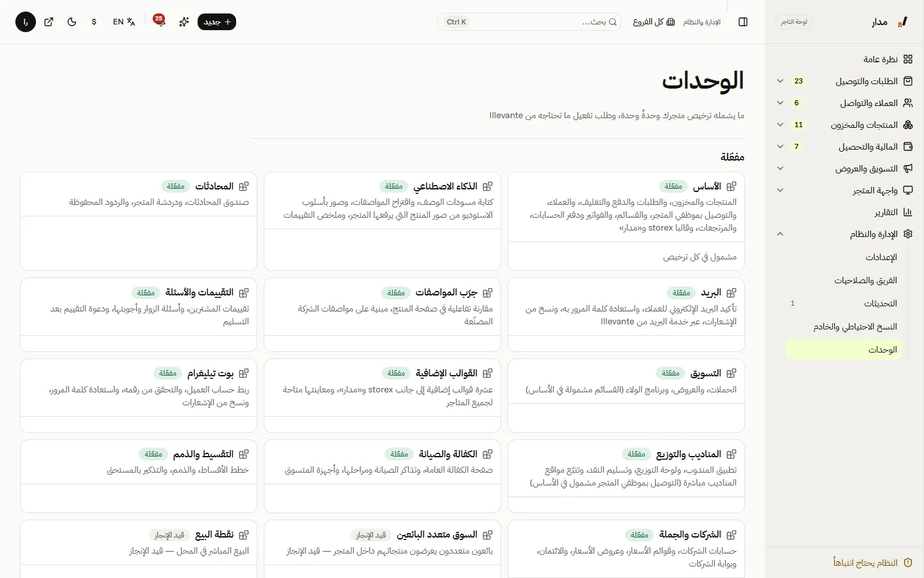Expand the واجهة المتجر chevron
Screen dimensions: 924x578
click(780, 190)
